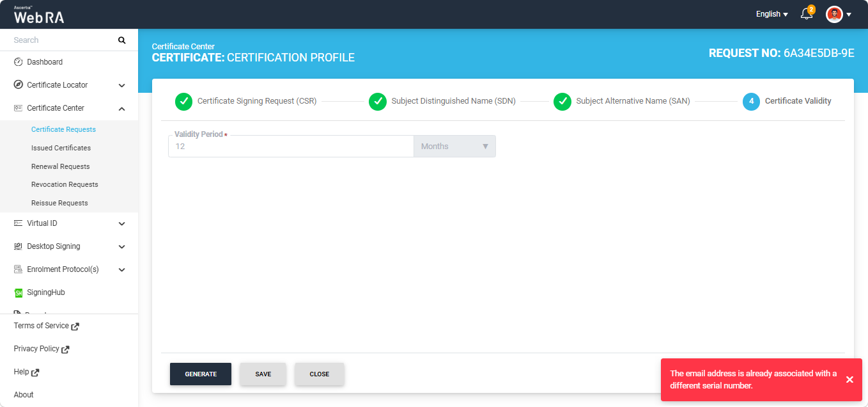Click the Virtual ID icon
The image size is (868, 407).
pos(19,223)
